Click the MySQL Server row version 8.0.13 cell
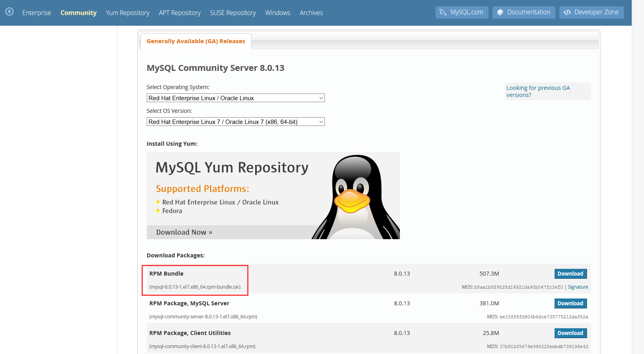Image resolution: width=644 pixels, height=354 pixels. pos(402,303)
